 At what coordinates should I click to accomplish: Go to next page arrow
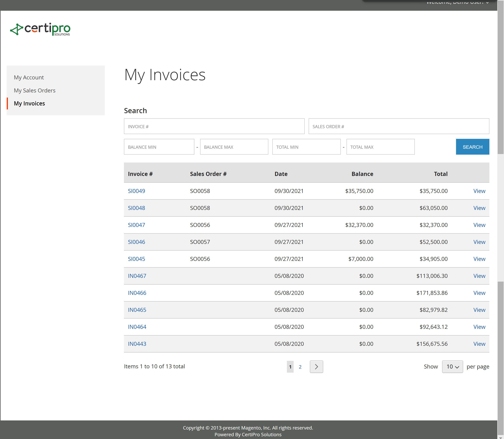pos(316,367)
